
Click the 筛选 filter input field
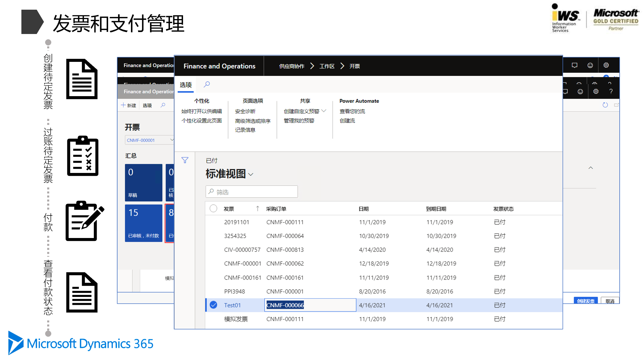click(252, 192)
